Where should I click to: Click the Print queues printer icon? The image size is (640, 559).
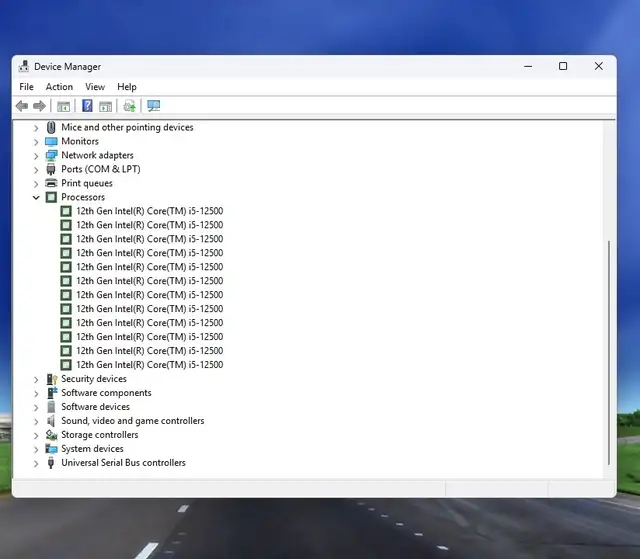pos(51,183)
